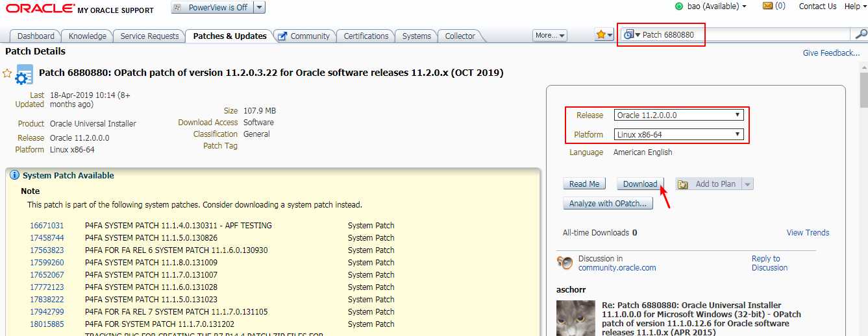Click the aschorr username text
This screenshot has height=336, width=868.
click(571, 289)
